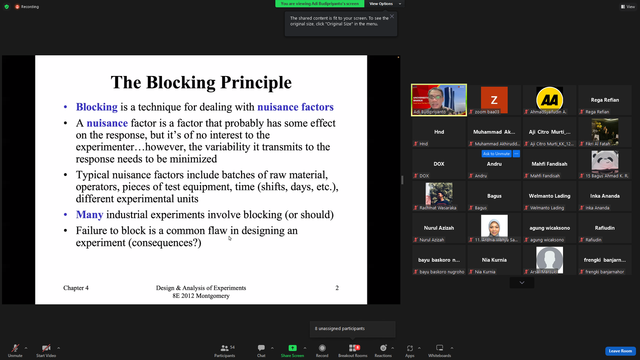Click the green encryption shield icon
The height and width of the screenshot is (360, 640).
(x=7, y=7)
